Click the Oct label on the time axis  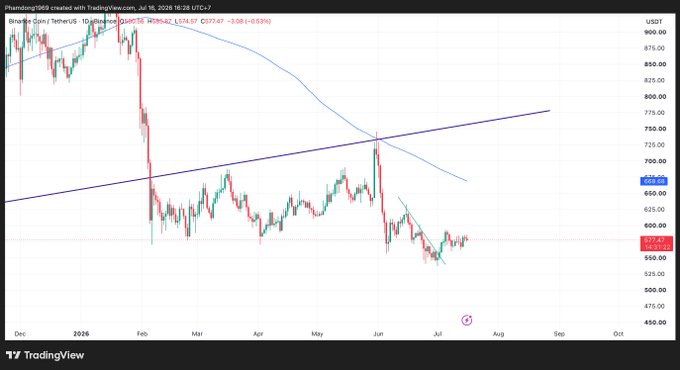tap(618, 334)
